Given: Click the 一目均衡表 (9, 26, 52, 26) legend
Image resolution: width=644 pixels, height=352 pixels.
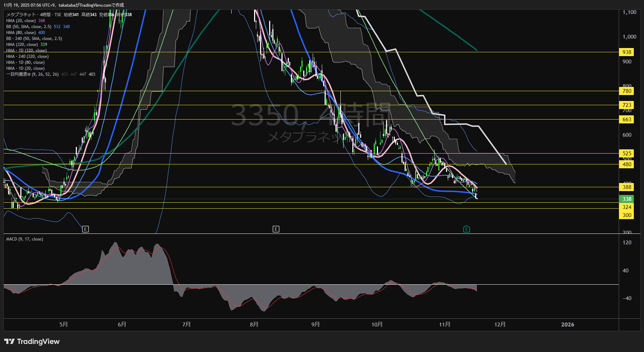Looking at the screenshot, I should [x=32, y=74].
